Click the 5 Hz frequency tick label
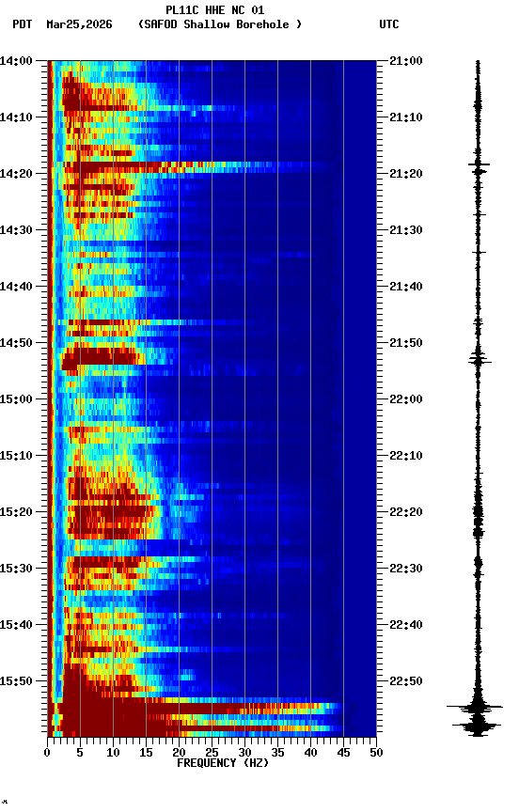This screenshot has width=519, height=812. (x=80, y=753)
